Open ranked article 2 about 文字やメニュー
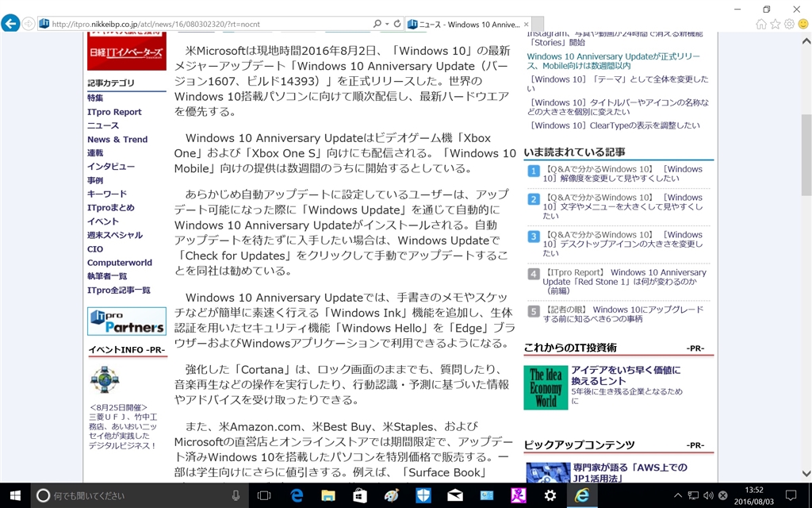The image size is (812, 508). coord(622,207)
